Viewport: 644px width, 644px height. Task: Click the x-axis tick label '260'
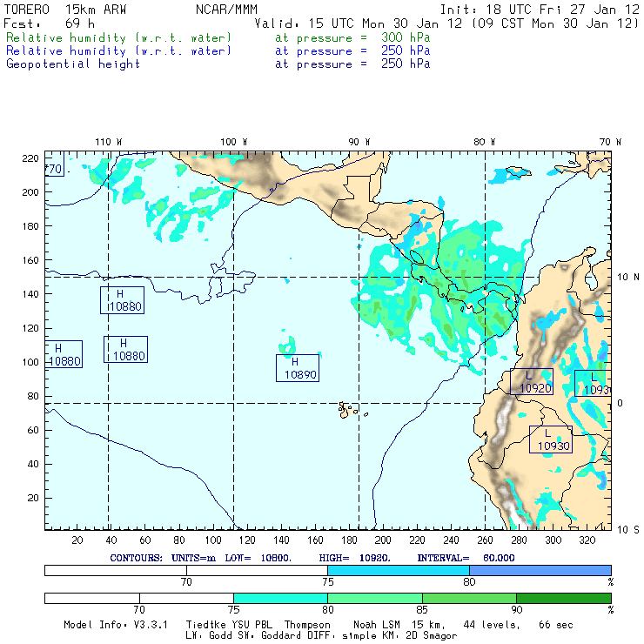tap(485, 540)
